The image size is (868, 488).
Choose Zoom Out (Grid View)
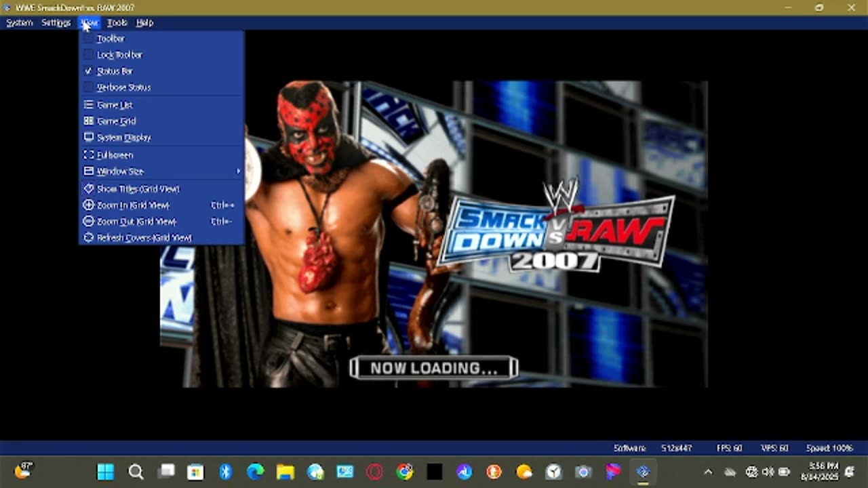tap(161, 222)
